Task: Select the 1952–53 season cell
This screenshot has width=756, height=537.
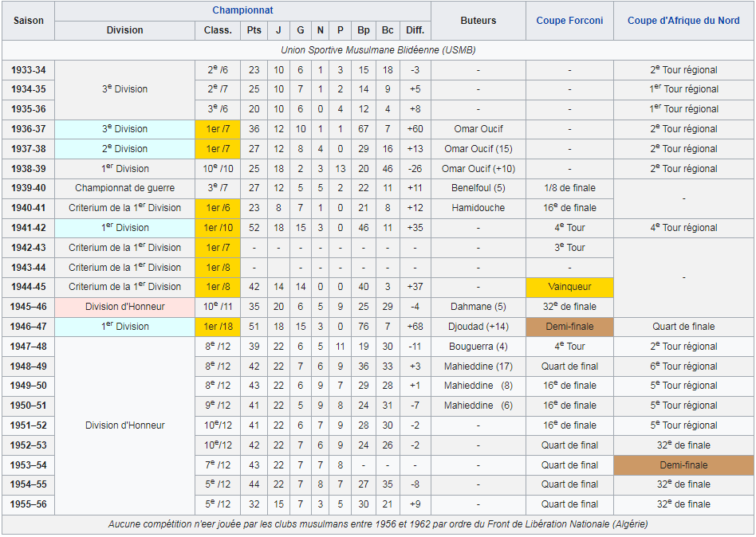Action: tap(29, 445)
